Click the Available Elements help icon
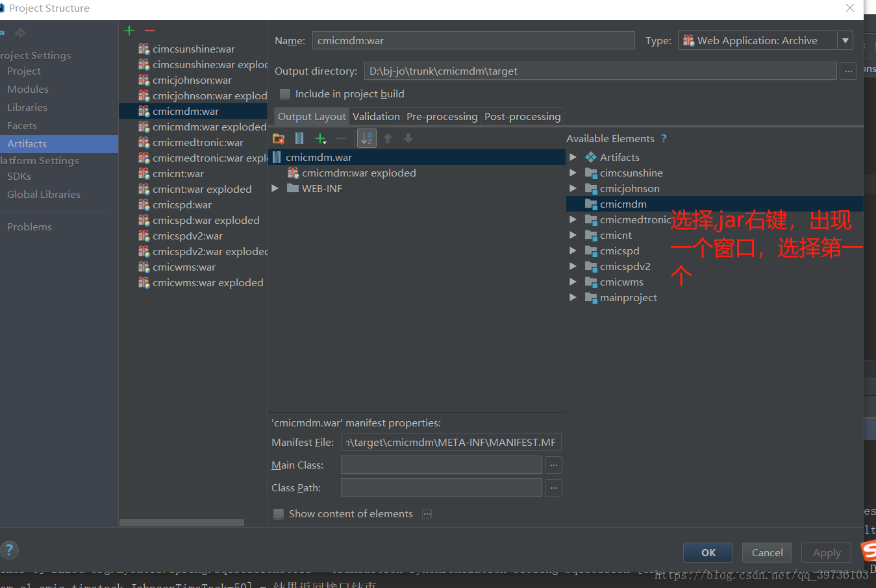Viewport: 876px width, 588px height. pyautogui.click(x=664, y=138)
